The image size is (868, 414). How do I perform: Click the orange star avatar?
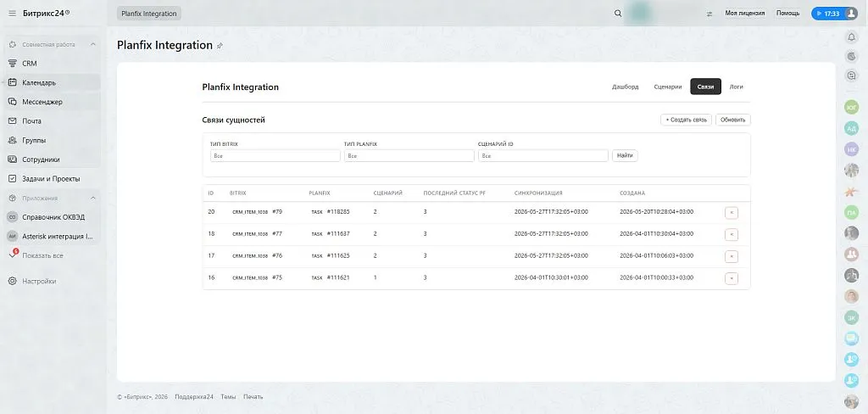pos(851,191)
